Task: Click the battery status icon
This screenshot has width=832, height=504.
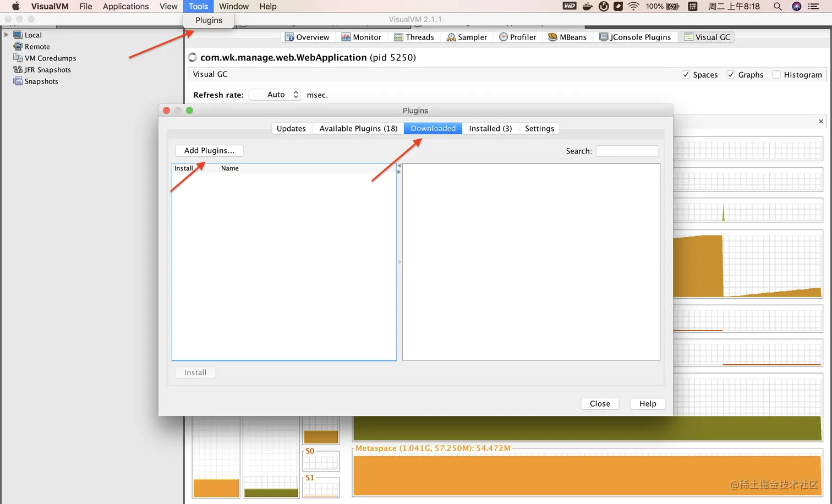Action: coord(673,6)
